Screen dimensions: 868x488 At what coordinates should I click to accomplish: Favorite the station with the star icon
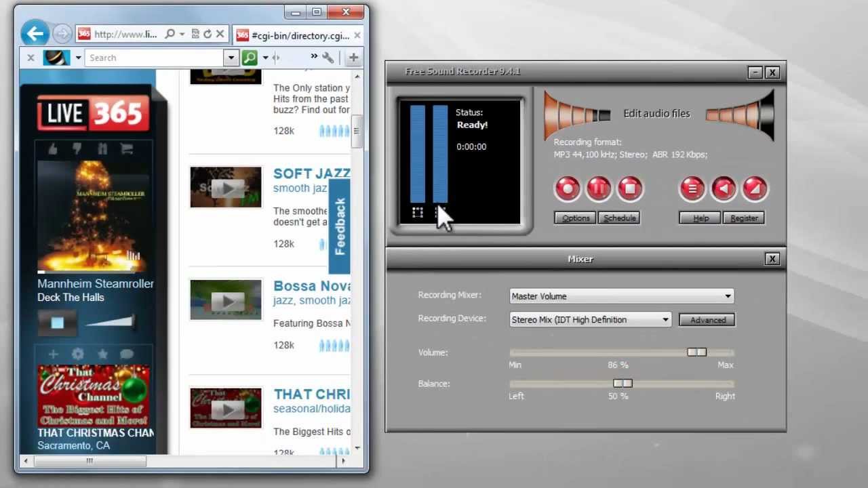[102, 354]
